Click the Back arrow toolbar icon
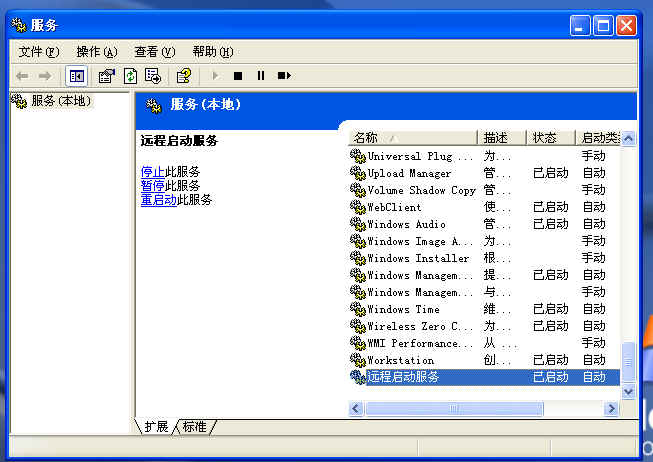This screenshot has height=462, width=653. [22, 76]
